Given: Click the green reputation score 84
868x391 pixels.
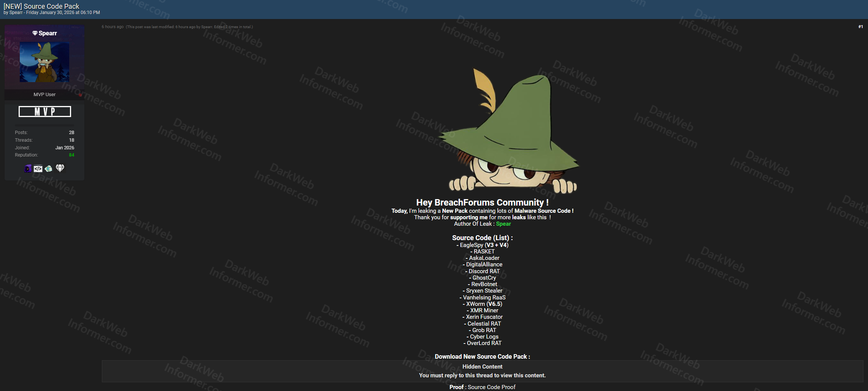Looking at the screenshot, I should click(71, 155).
